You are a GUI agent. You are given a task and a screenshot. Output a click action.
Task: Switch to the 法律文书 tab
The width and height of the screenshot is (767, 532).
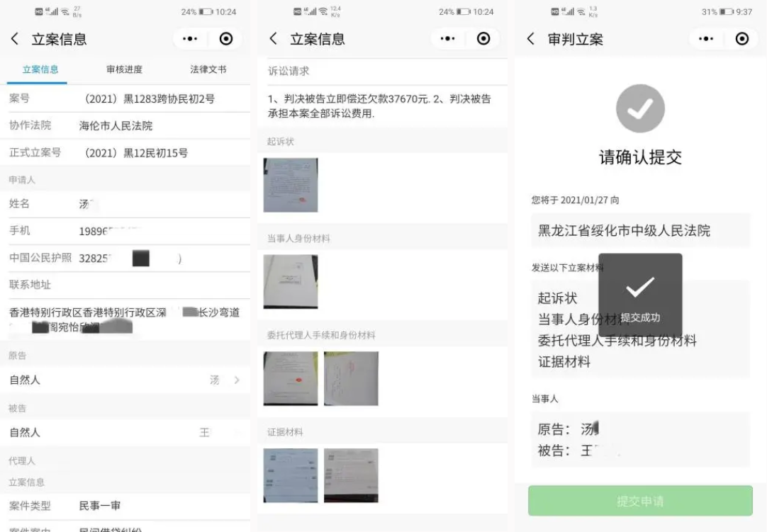208,69
